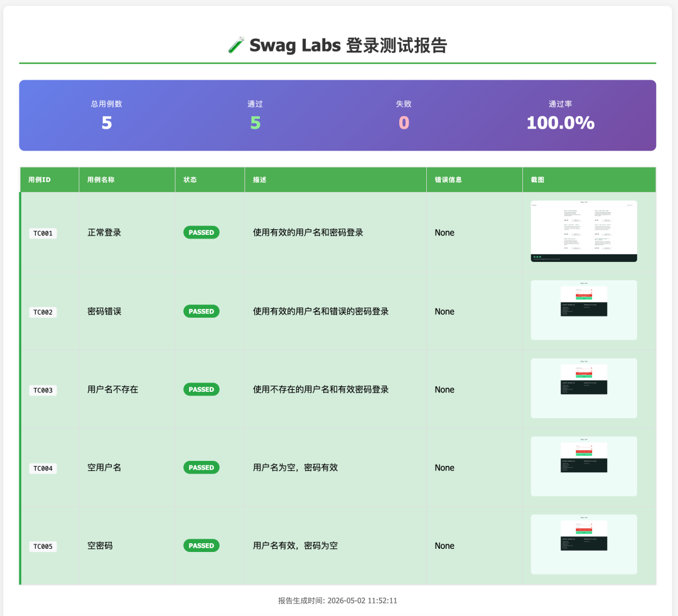This screenshot has width=678, height=616.
Task: Click the case name 用户名不存在
Action: tap(113, 389)
